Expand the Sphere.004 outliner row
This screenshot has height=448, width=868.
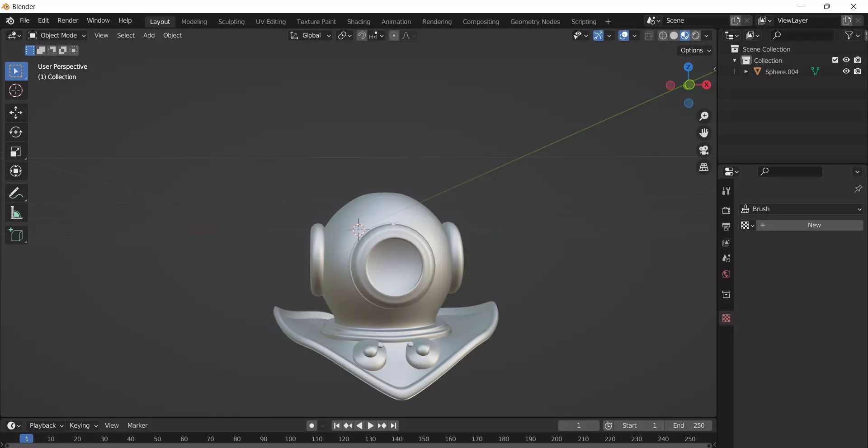click(746, 71)
